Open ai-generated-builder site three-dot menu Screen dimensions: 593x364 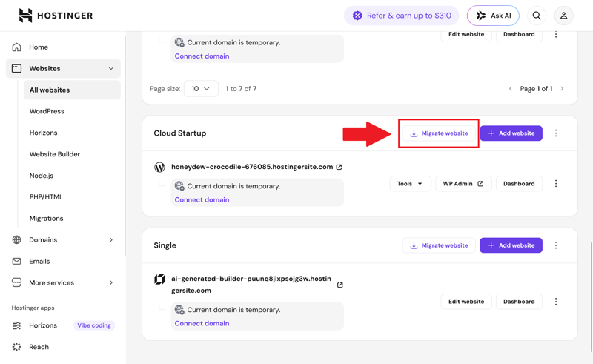(x=556, y=302)
